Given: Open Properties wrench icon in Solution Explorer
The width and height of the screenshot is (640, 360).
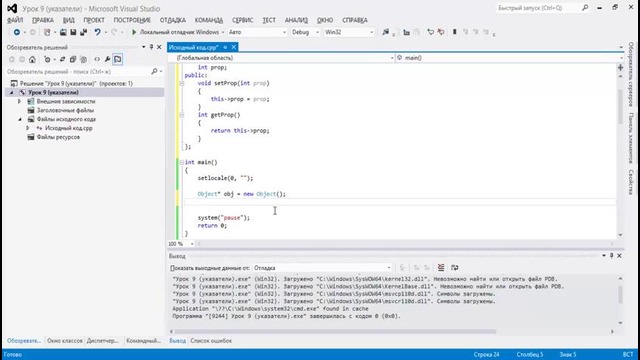Looking at the screenshot, I should pos(107,60).
